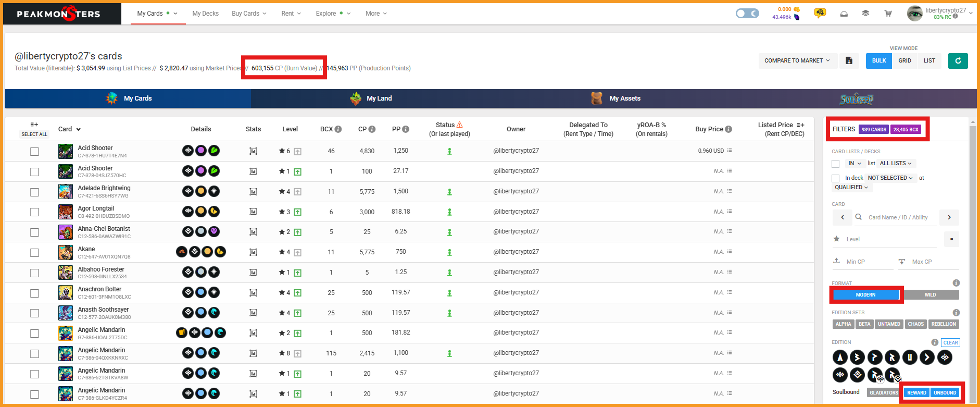Open owner link @libertycrypto27 in the Akane row
The height and width of the screenshot is (407, 980).
tap(516, 252)
